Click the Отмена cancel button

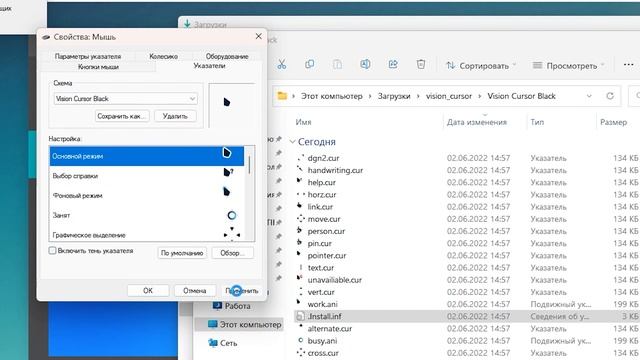(194, 291)
